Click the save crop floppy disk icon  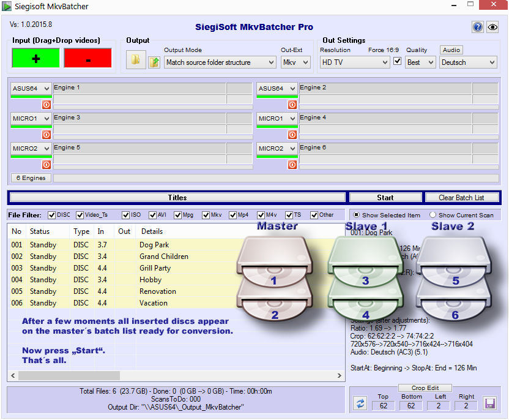tap(489, 403)
